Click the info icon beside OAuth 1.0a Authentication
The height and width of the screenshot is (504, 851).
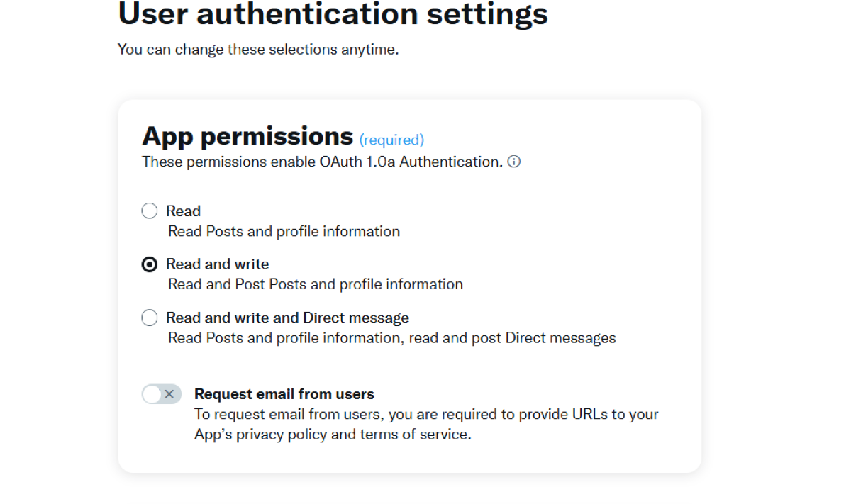click(514, 162)
